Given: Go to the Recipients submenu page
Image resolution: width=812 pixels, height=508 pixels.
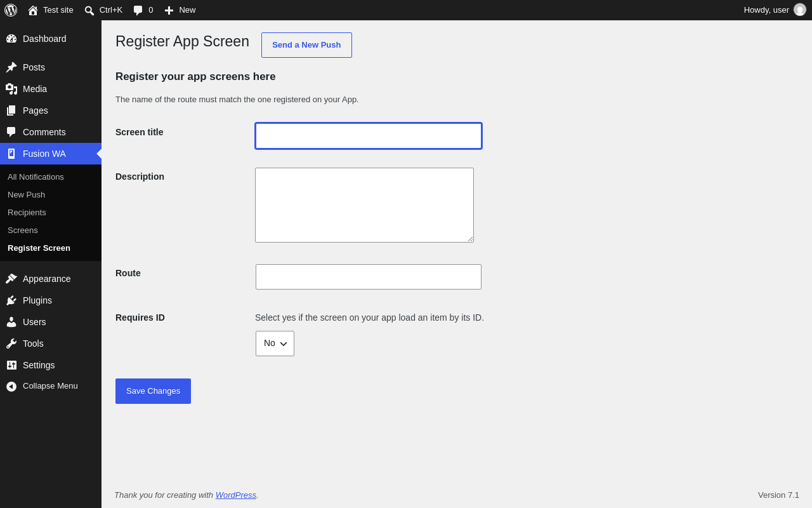Looking at the screenshot, I should tap(27, 213).
